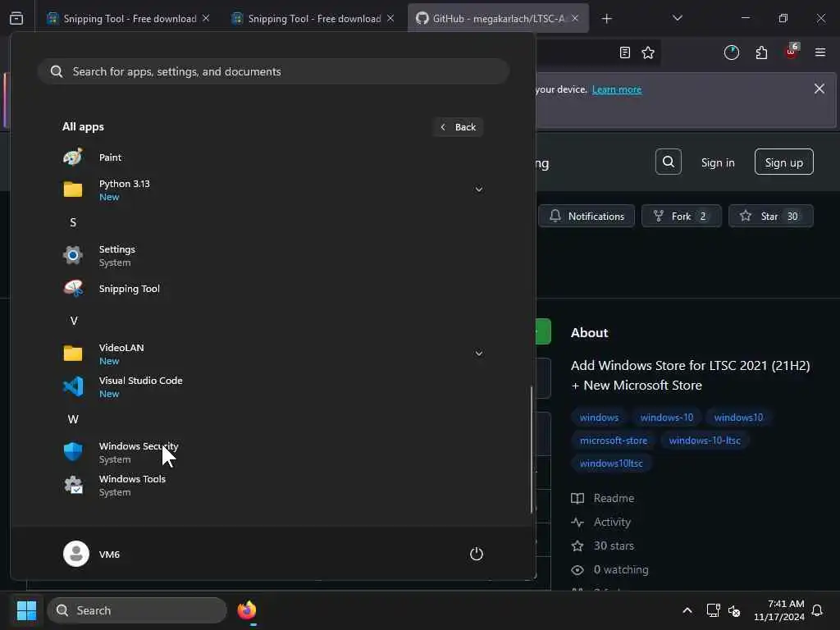Open the power options button
The width and height of the screenshot is (840, 630).
tap(477, 554)
